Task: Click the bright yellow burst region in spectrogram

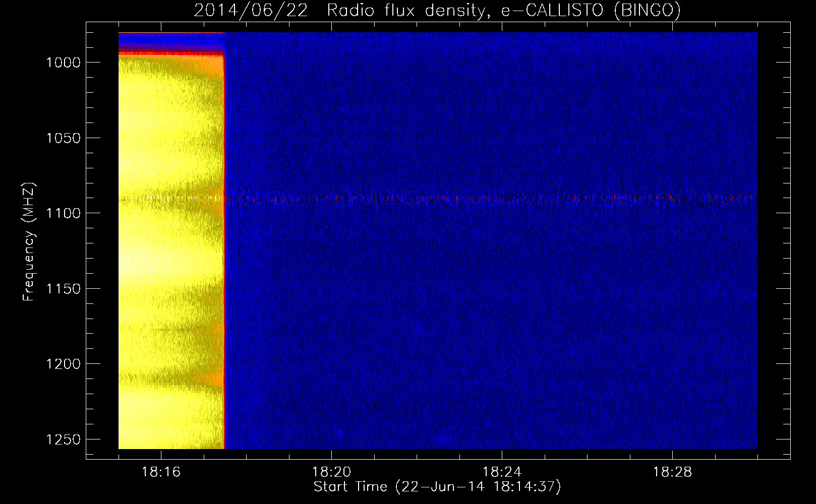Action: click(170, 252)
